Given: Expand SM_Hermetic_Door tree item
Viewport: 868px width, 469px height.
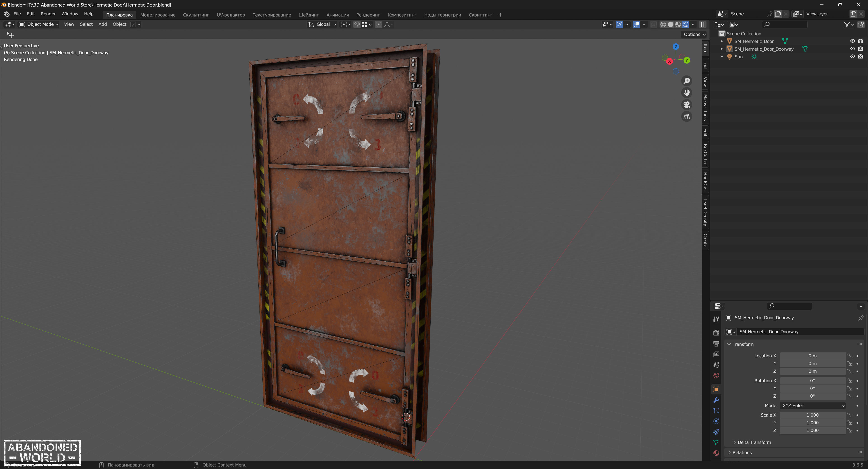Looking at the screenshot, I should click(722, 41).
